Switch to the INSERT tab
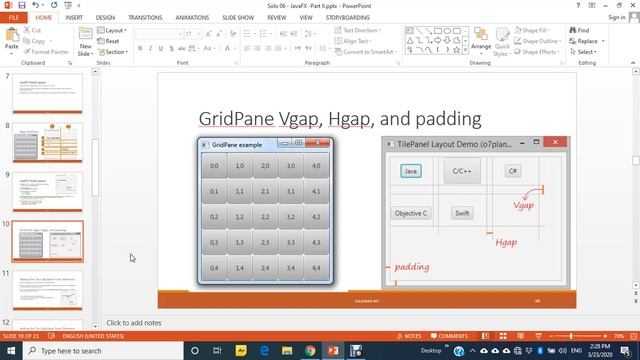The height and width of the screenshot is (360, 640). click(x=74, y=18)
